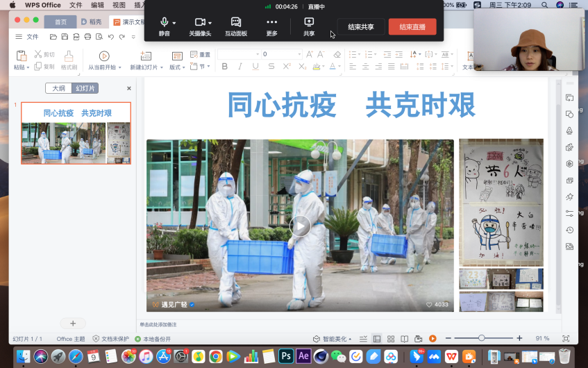This screenshot has height=368, width=588.
Task: Click the Bold formatting icon
Action: coord(224,67)
